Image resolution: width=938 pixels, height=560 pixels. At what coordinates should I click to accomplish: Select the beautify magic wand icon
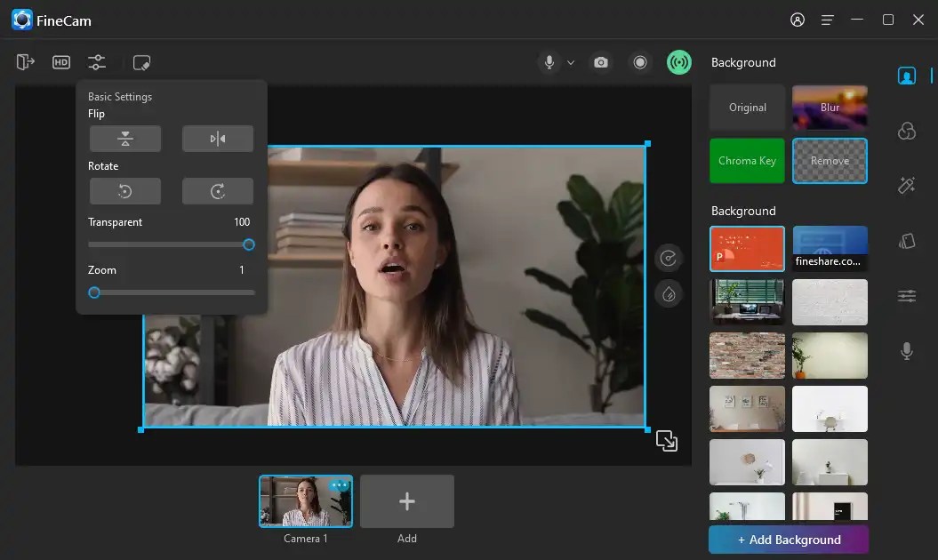906,185
